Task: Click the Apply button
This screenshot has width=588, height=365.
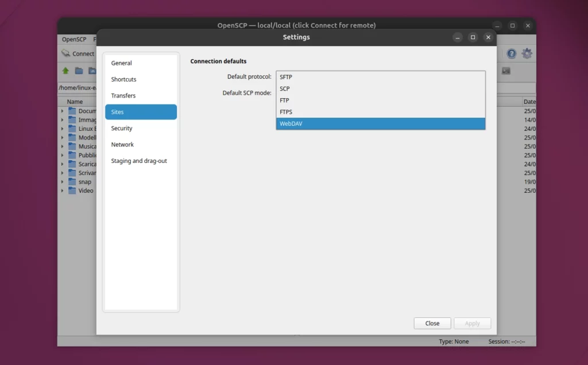Action: click(472, 324)
